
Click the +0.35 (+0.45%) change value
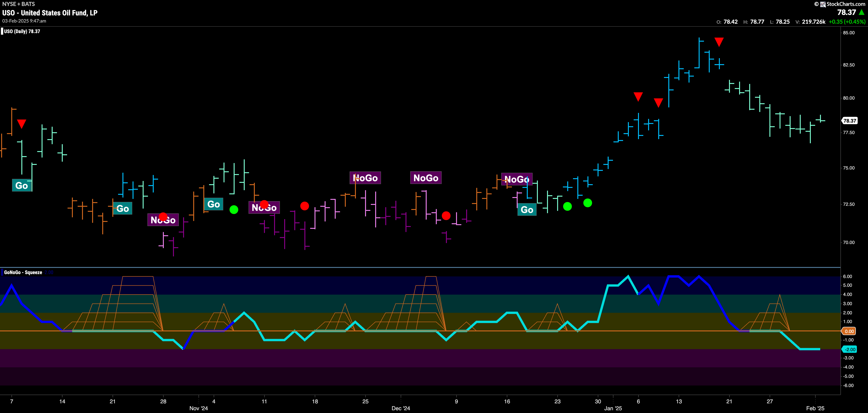pos(847,22)
